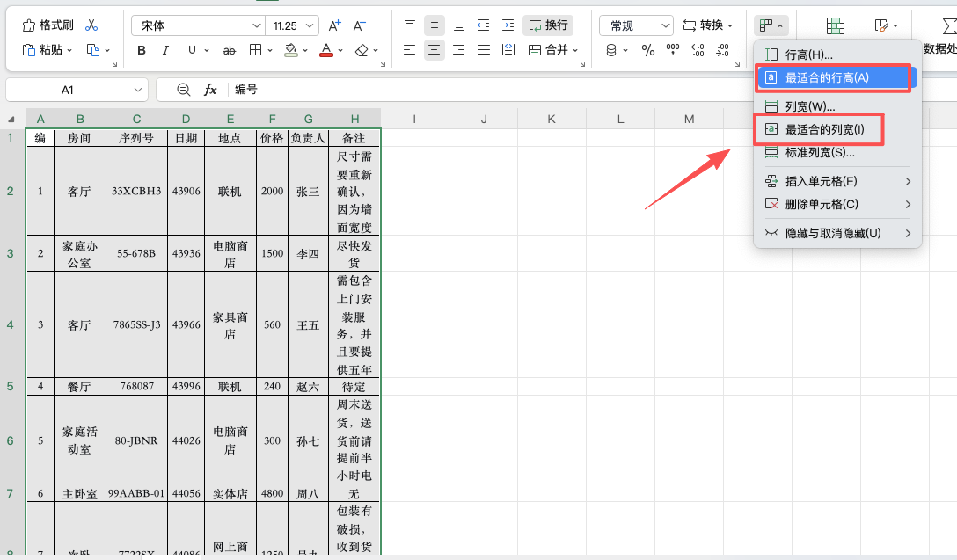The height and width of the screenshot is (560, 957).
Task: Click the increase indent icon
Action: [x=508, y=25]
